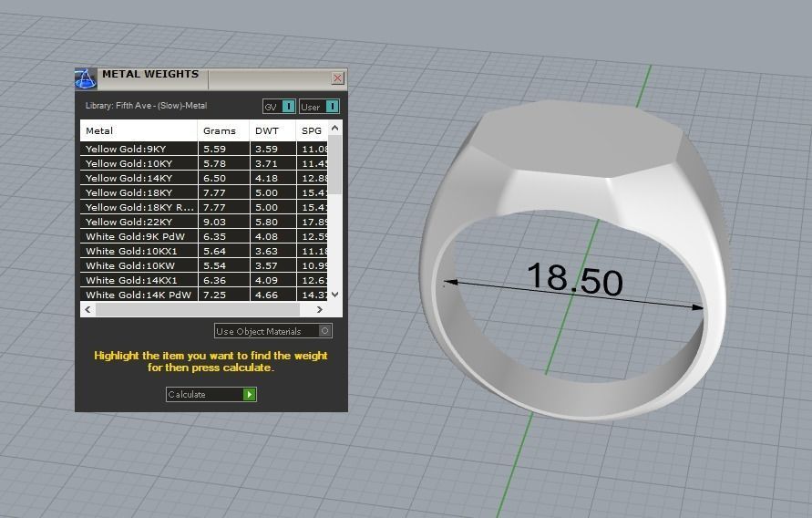This screenshot has width=812, height=518.
Task: Click the horizontal scroll right arrow
Action: pos(320,309)
